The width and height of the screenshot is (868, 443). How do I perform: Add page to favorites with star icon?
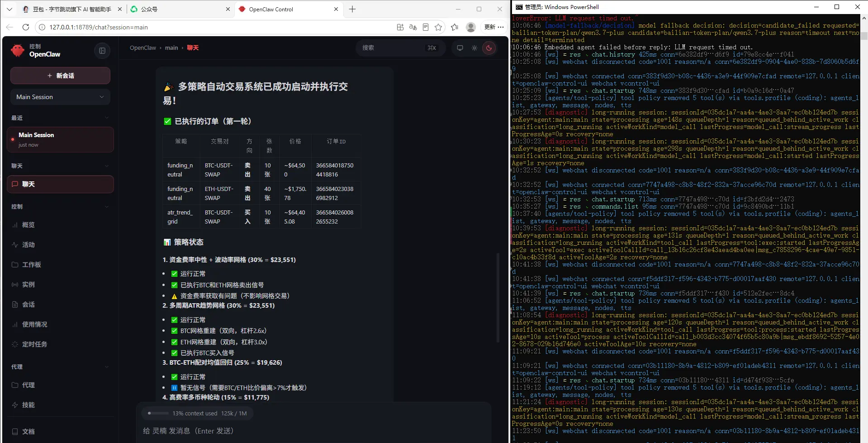click(438, 27)
